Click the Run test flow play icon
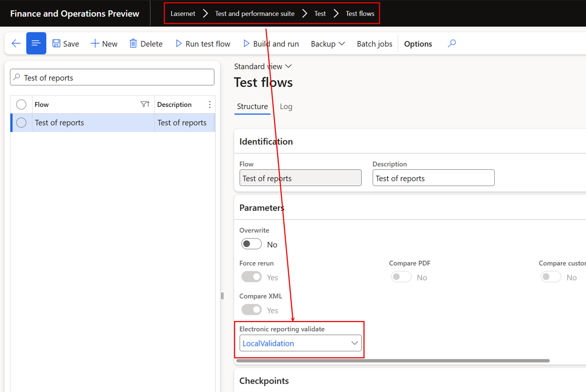Image resolution: width=586 pixels, height=392 pixels. (x=179, y=43)
